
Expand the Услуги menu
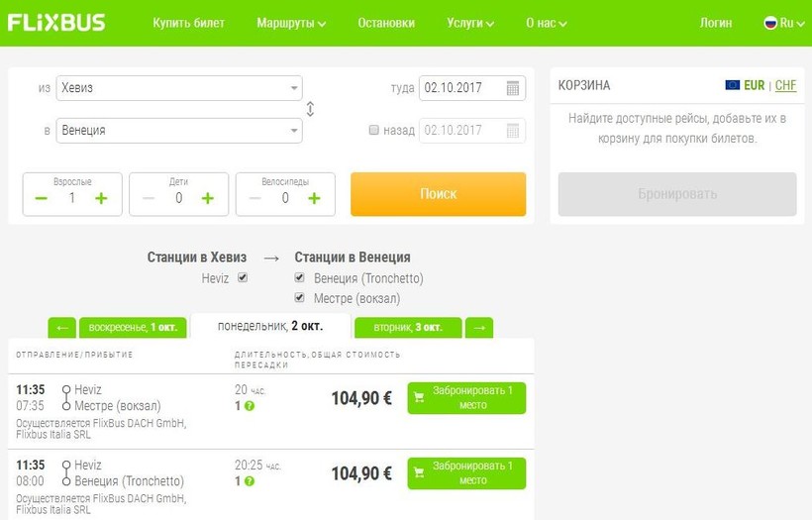click(x=470, y=23)
